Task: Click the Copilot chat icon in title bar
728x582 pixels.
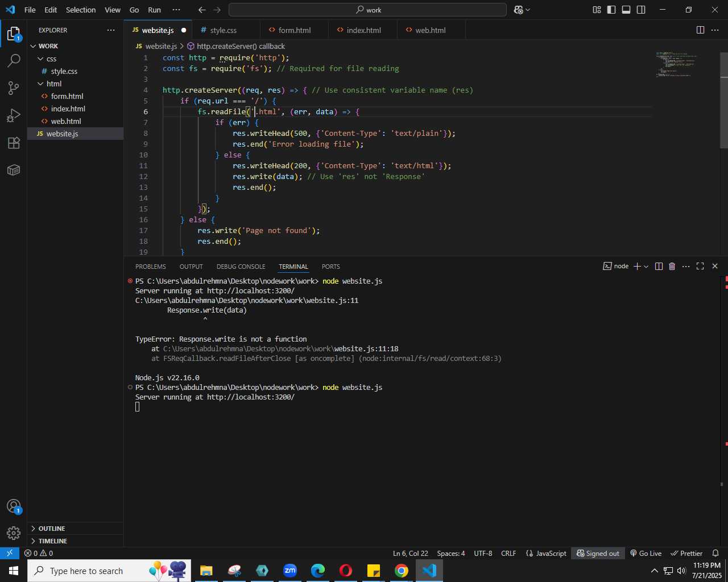Action: [518, 10]
